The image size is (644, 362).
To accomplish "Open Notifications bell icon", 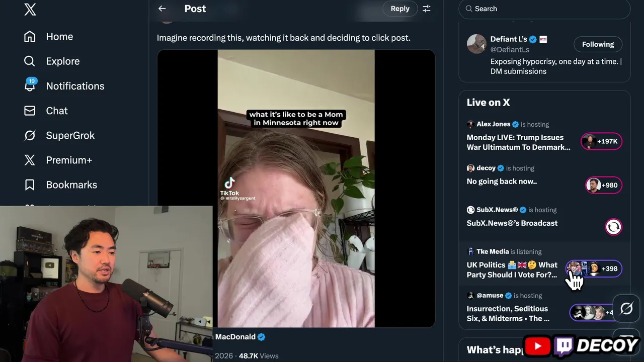I will [x=30, y=86].
